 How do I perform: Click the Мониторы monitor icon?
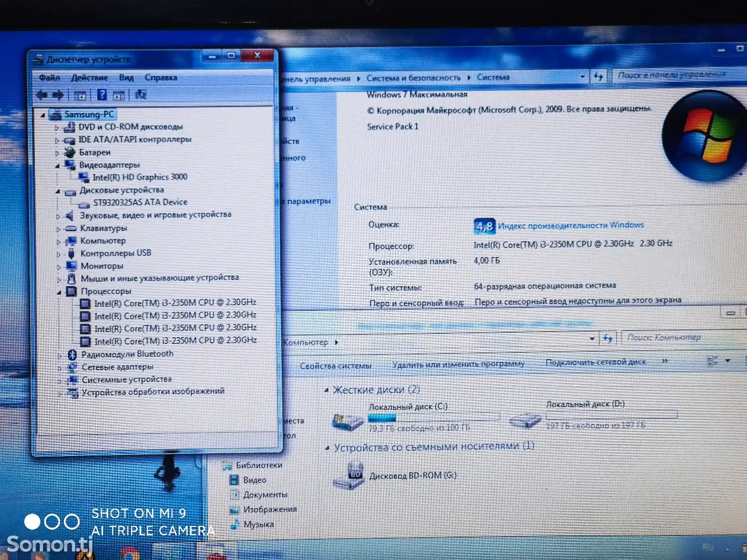coord(71,266)
